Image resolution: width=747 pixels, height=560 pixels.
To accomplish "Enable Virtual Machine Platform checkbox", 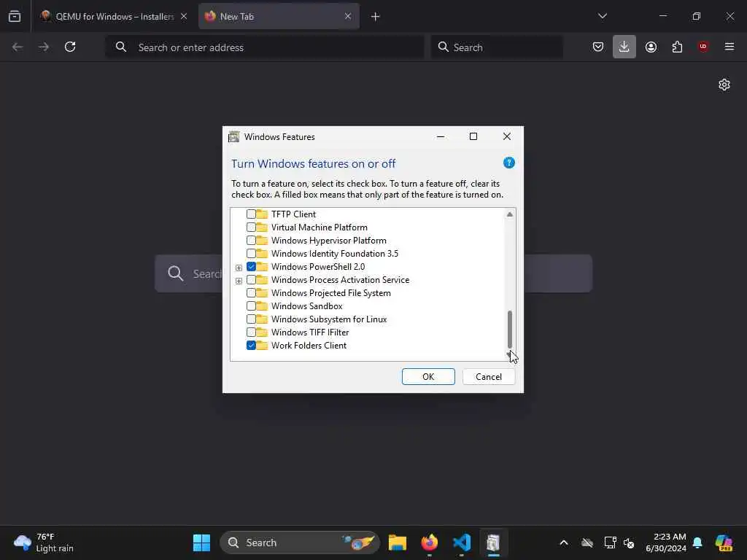I will [251, 227].
